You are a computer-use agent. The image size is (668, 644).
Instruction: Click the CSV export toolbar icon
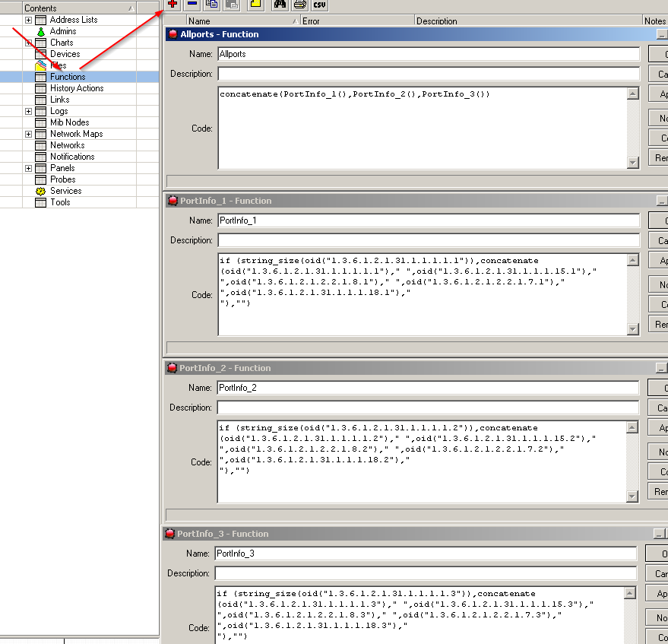pyautogui.click(x=319, y=4)
